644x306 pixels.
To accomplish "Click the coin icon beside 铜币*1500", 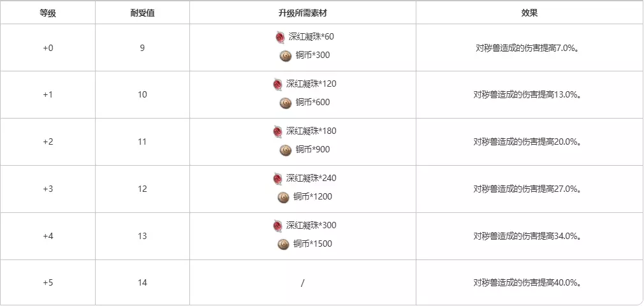I will tap(284, 244).
